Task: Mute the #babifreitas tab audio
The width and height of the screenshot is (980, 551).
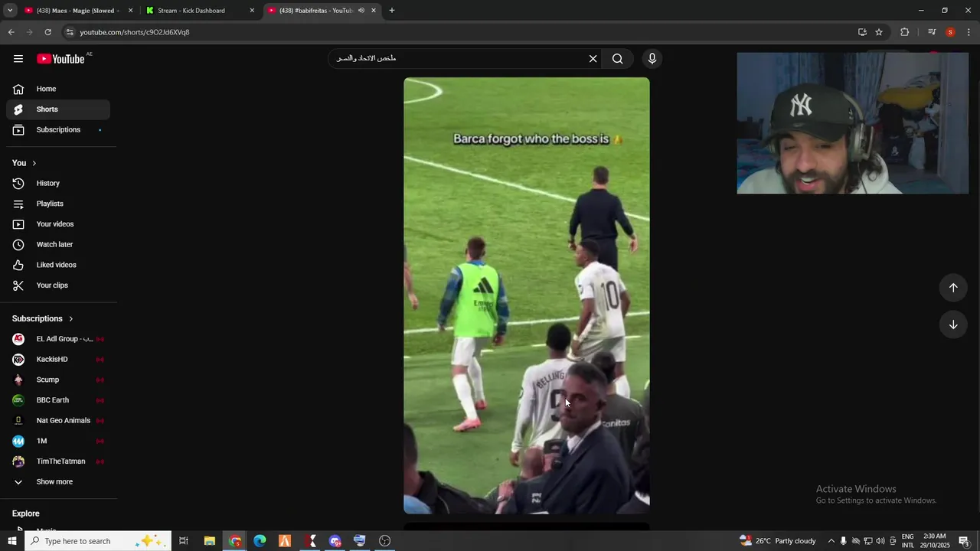Action: pyautogui.click(x=361, y=11)
